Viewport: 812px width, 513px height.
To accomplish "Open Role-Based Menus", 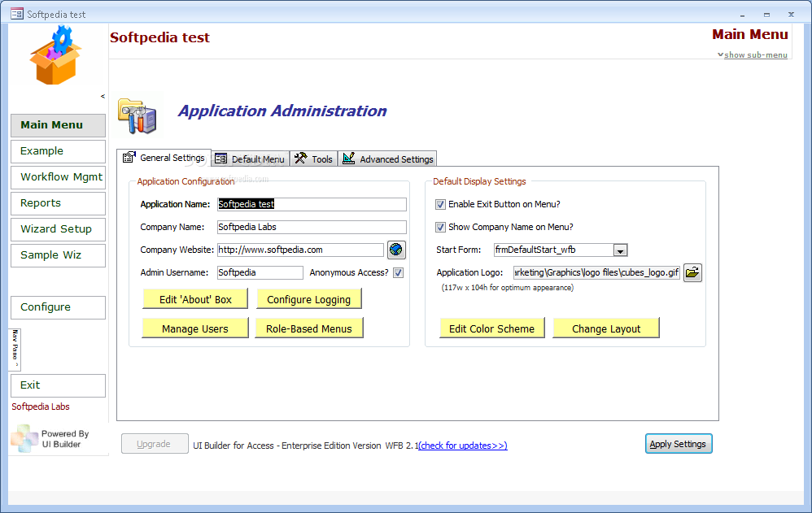I will tap(308, 328).
